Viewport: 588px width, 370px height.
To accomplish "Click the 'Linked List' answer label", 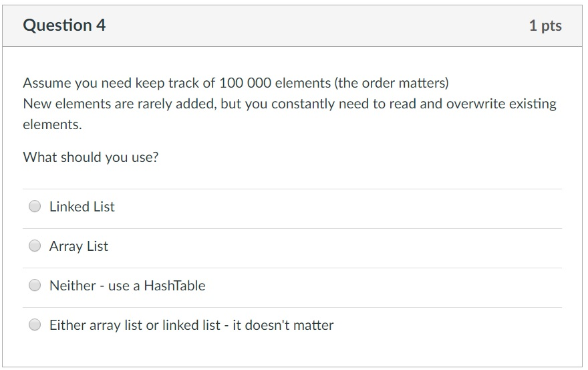I will [x=82, y=207].
